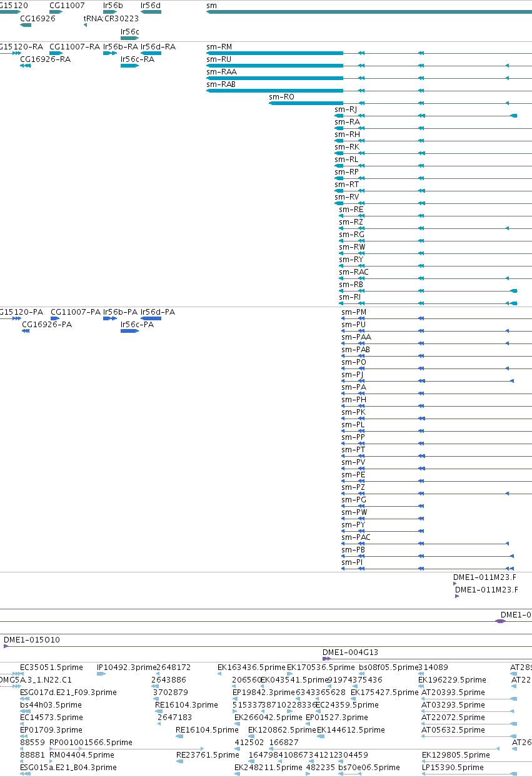Click the DME1-015O10 clone label

pos(32,640)
